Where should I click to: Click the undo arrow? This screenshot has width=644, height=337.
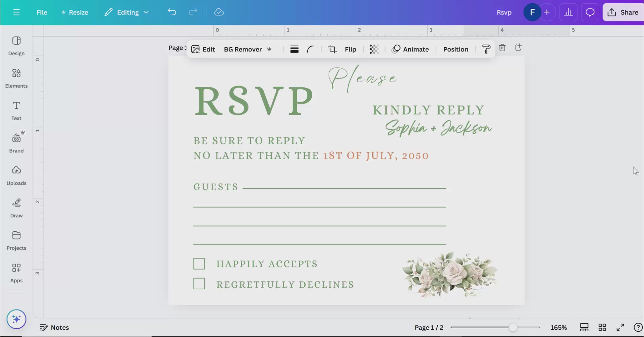(172, 12)
